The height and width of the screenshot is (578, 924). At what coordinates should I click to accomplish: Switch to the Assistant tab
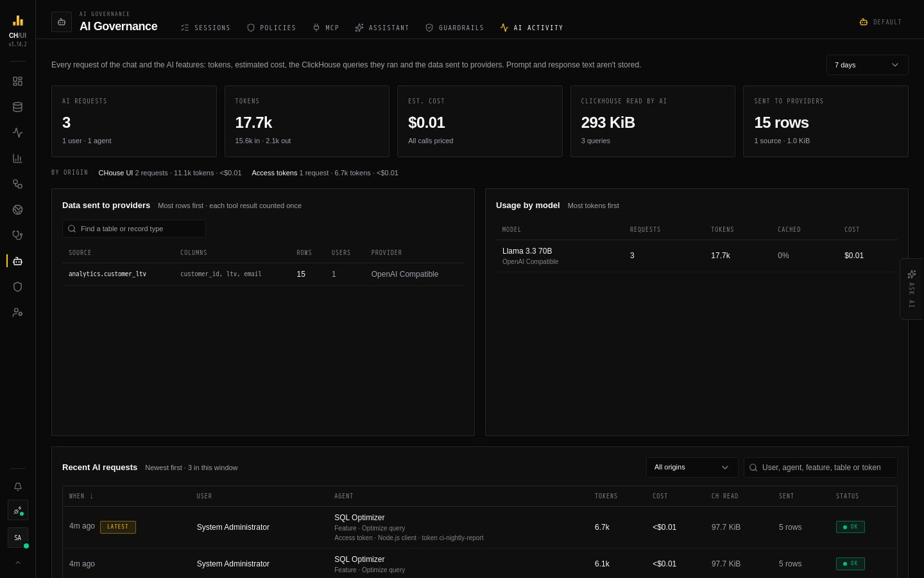pyautogui.click(x=382, y=28)
